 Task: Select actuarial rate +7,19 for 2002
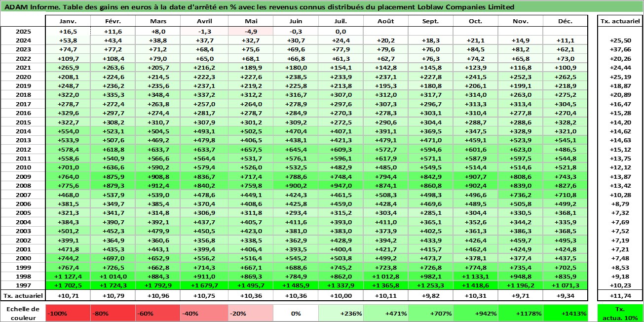[x=620, y=240]
